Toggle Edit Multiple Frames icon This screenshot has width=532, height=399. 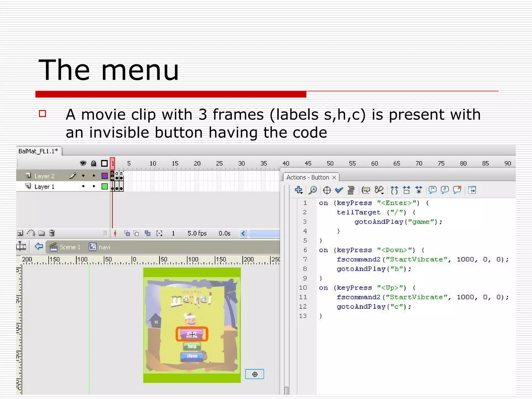pyautogui.click(x=148, y=233)
